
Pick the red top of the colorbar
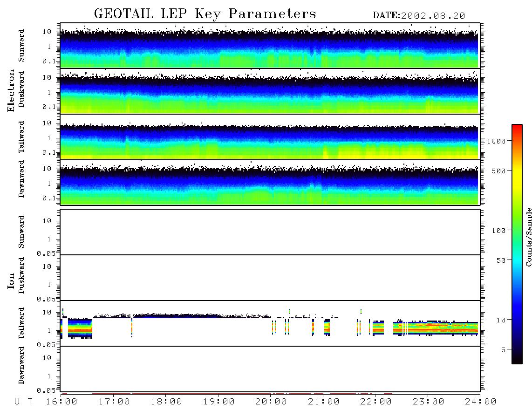[x=517, y=127]
